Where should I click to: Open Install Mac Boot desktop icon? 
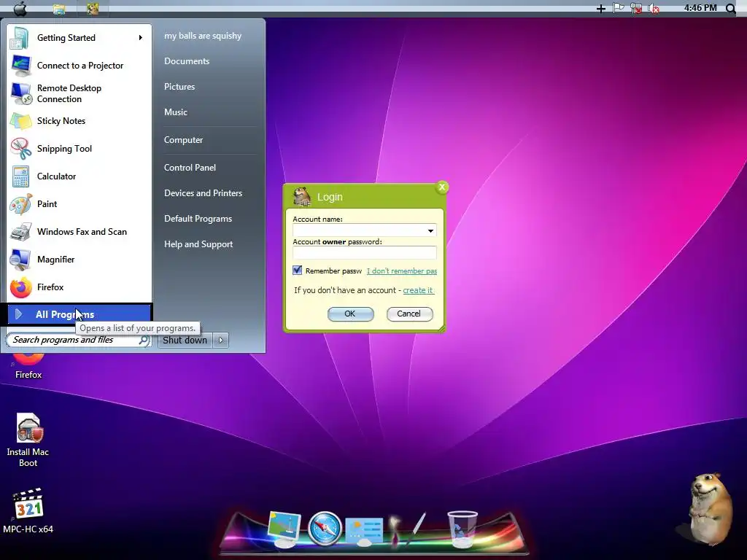pyautogui.click(x=28, y=440)
